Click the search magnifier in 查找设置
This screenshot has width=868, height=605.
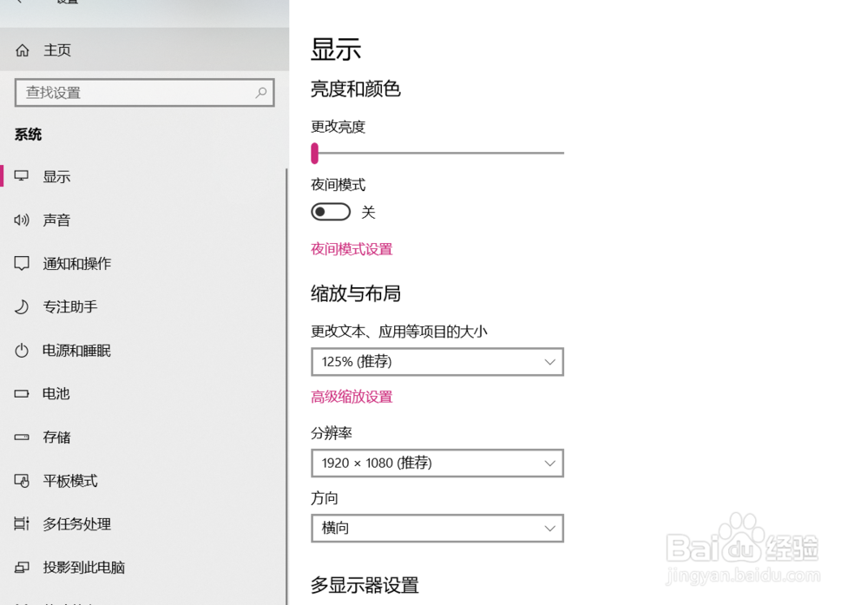(x=260, y=93)
